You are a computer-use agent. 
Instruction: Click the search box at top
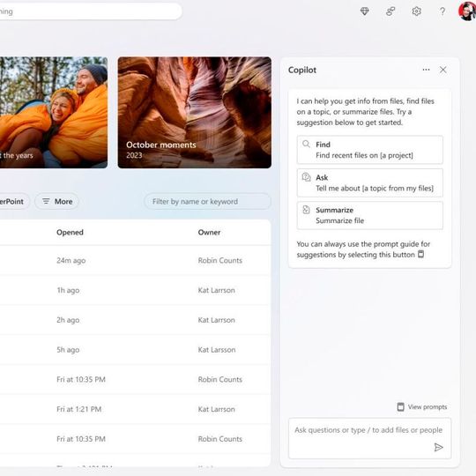[91, 11]
